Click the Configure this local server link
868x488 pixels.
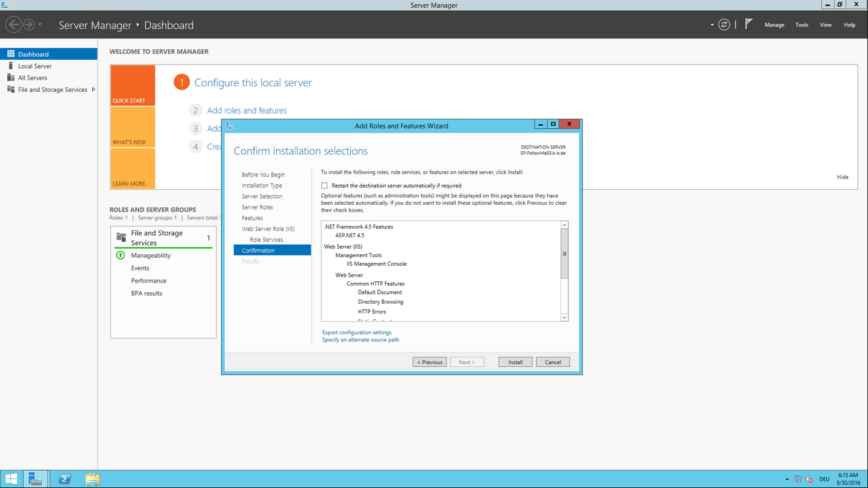253,83
